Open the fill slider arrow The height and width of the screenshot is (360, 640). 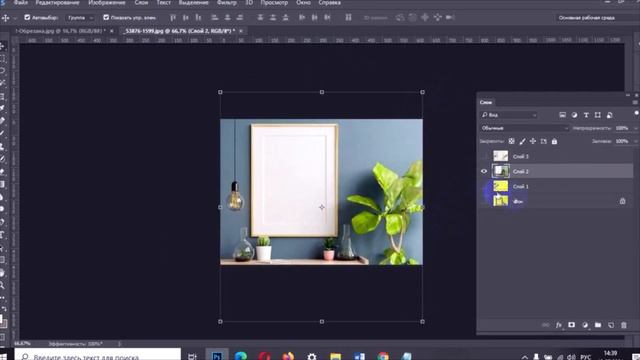636,141
